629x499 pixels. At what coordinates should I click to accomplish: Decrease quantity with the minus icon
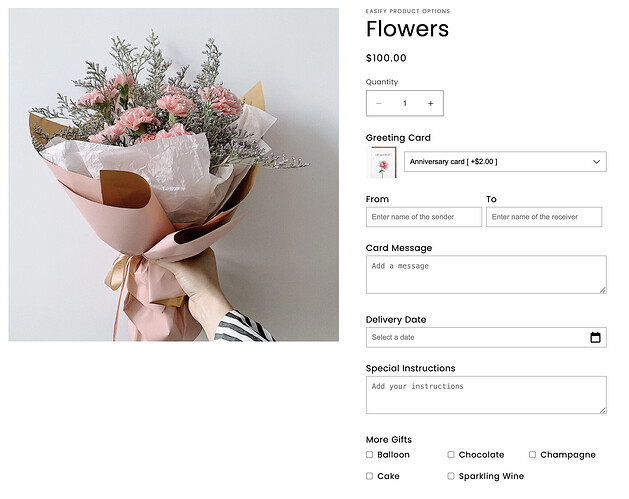click(379, 103)
